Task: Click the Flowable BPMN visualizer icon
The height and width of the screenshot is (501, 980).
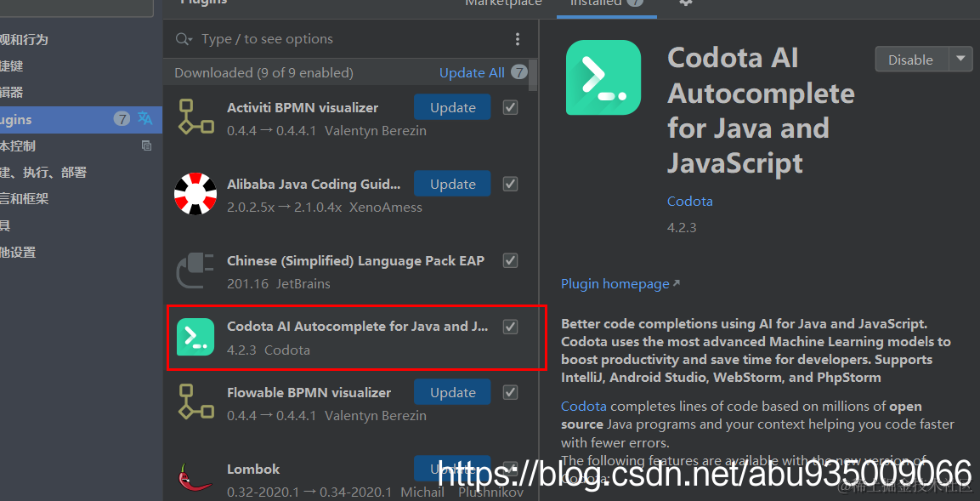Action: [x=195, y=401]
